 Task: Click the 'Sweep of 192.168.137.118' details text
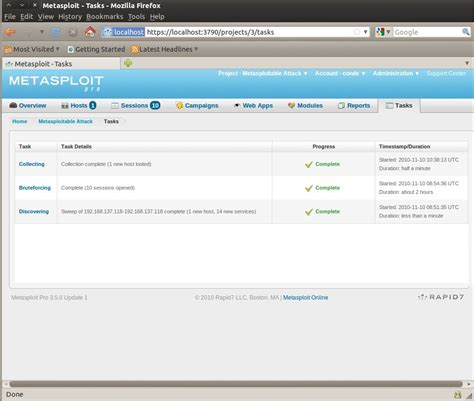tap(159, 211)
